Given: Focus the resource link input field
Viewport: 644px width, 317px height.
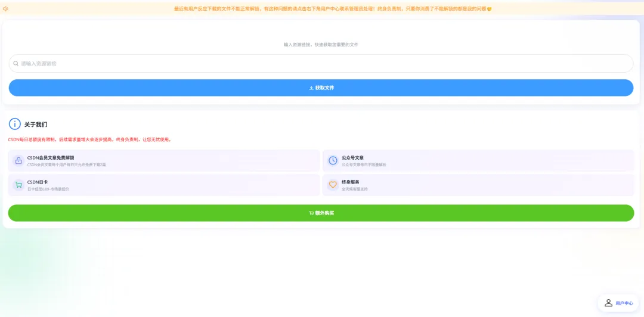Looking at the screenshot, I should coord(321,64).
